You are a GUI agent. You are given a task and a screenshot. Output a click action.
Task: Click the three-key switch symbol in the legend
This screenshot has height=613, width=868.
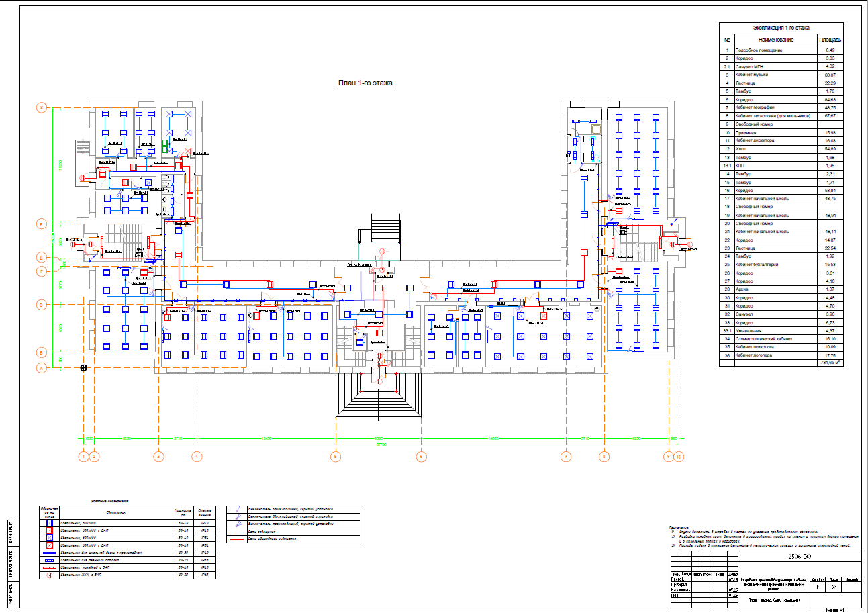(238, 524)
